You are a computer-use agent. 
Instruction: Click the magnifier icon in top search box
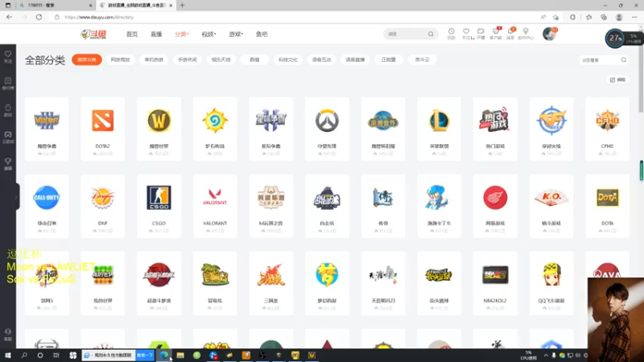pyautogui.click(x=431, y=34)
